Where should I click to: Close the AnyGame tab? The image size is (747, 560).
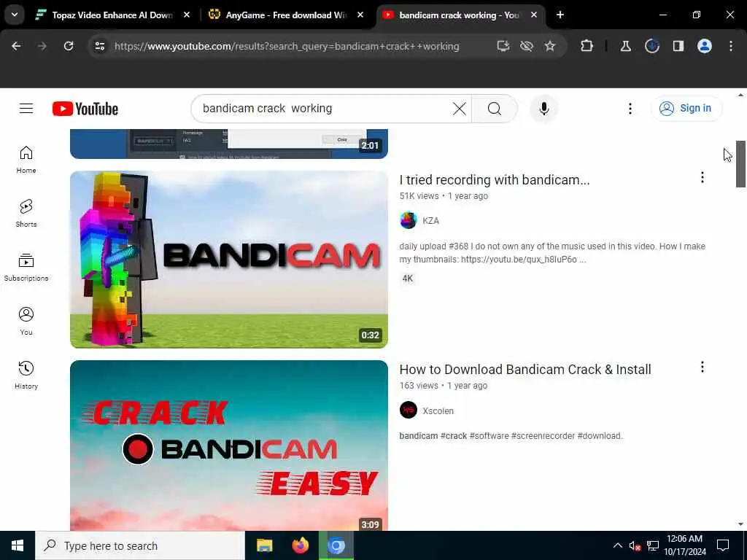tap(360, 15)
